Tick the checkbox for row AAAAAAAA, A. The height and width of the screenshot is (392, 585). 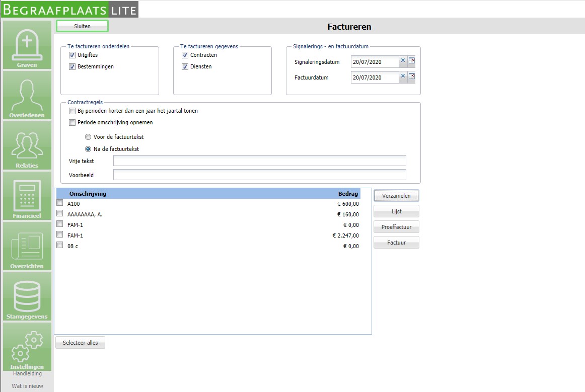[60, 213]
